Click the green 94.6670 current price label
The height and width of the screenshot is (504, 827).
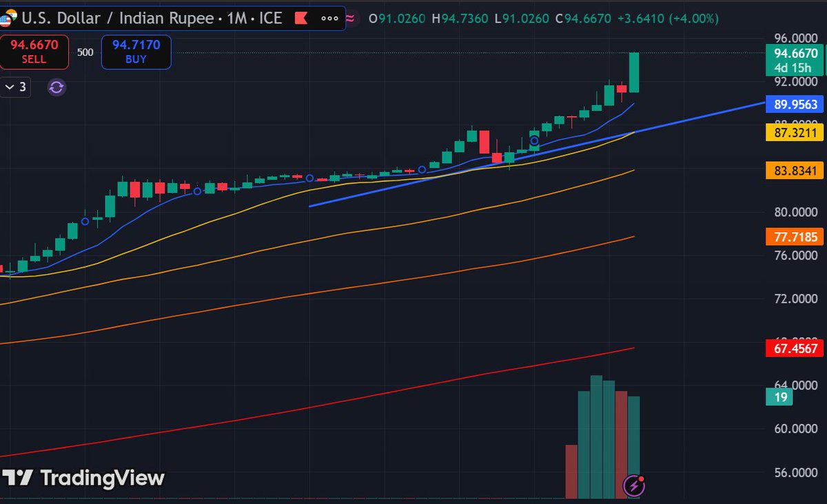[795, 54]
